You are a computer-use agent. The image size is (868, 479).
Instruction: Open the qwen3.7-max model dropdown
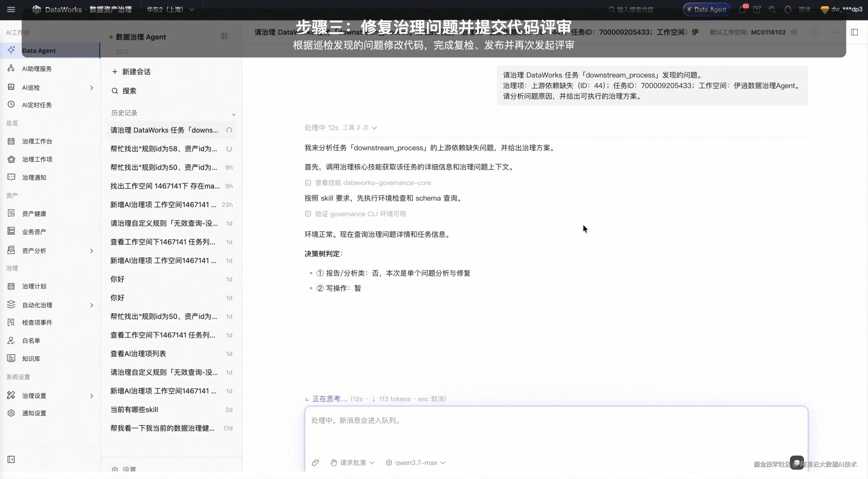[415, 463]
